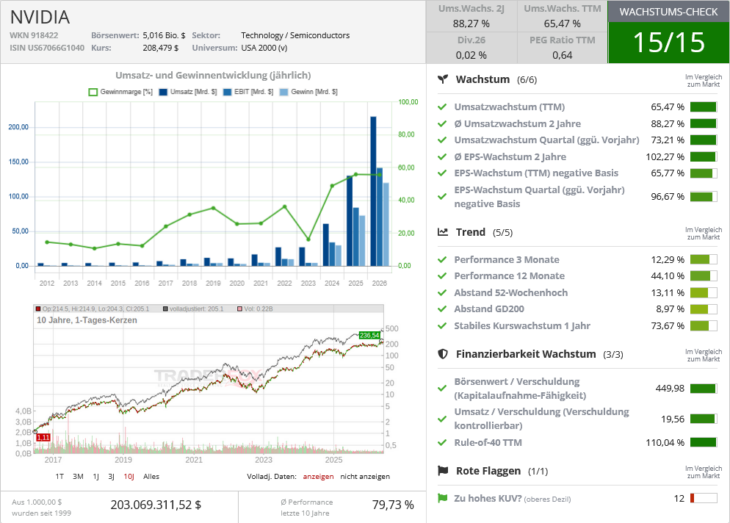The height and width of the screenshot is (523, 730).
Task: Click the Rote Flaggen black flag icon
Action: click(x=443, y=471)
